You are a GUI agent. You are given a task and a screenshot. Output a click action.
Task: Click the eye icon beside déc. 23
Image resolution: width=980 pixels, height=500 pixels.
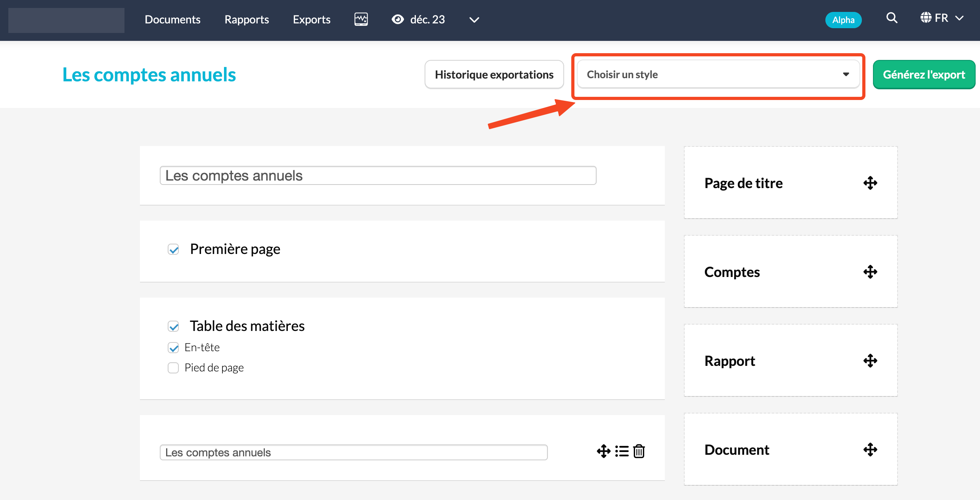[x=398, y=19]
